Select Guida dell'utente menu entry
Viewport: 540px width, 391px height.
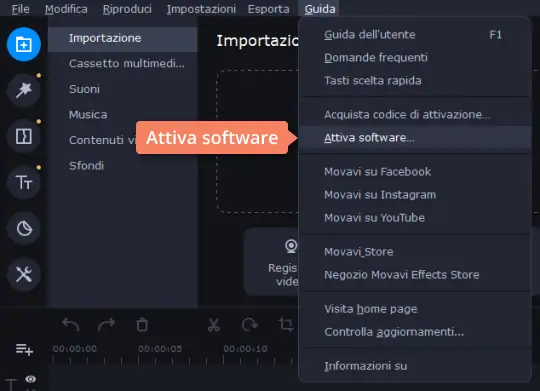(415, 35)
